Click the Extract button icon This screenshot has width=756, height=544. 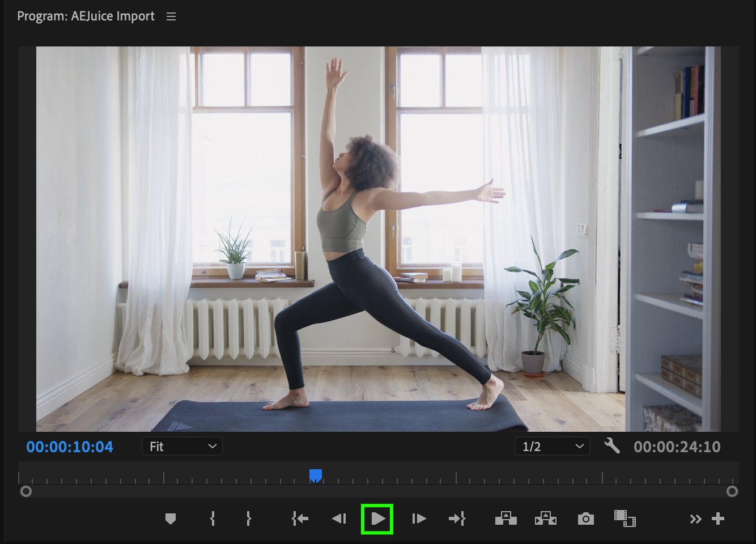coord(545,518)
